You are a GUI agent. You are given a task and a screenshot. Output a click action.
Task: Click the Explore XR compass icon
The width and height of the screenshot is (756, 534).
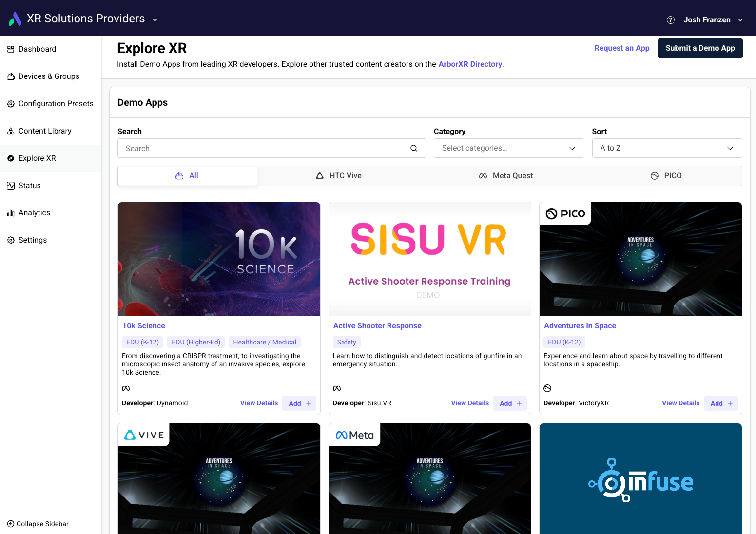11,158
